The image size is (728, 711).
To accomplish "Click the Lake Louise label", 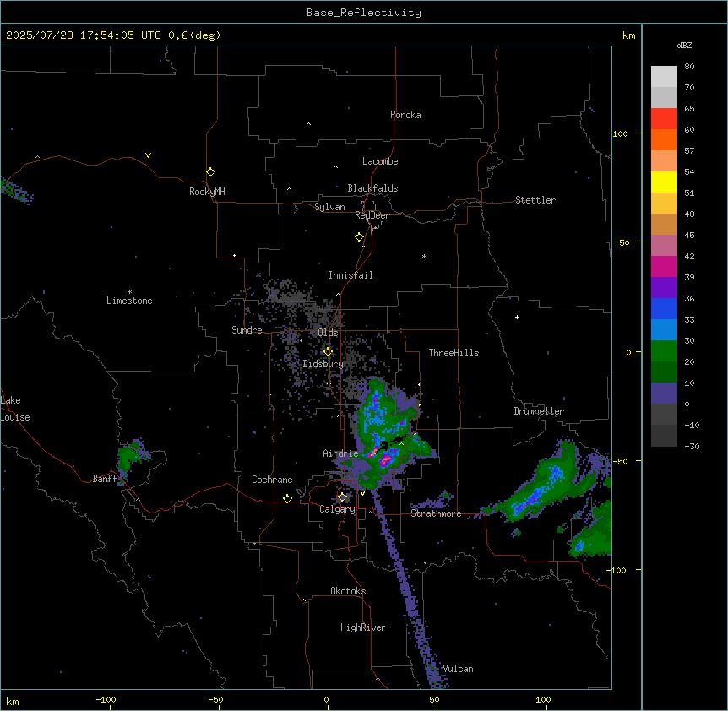I will click(x=15, y=409).
